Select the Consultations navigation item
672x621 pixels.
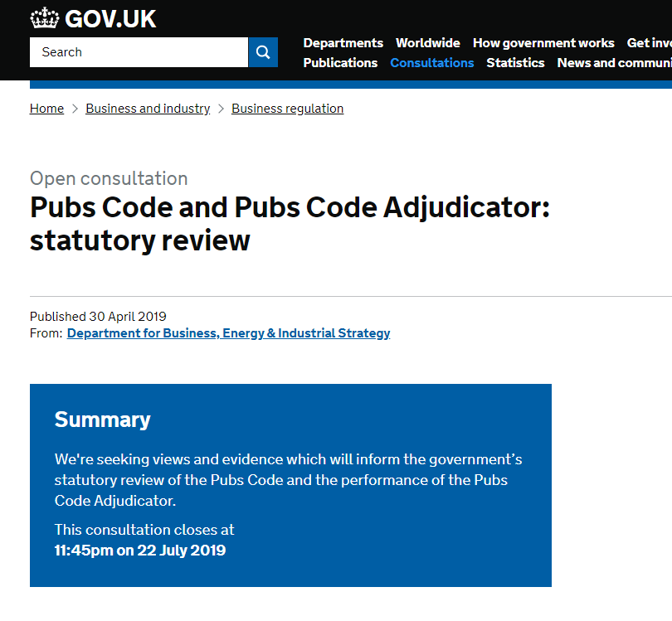tap(432, 63)
